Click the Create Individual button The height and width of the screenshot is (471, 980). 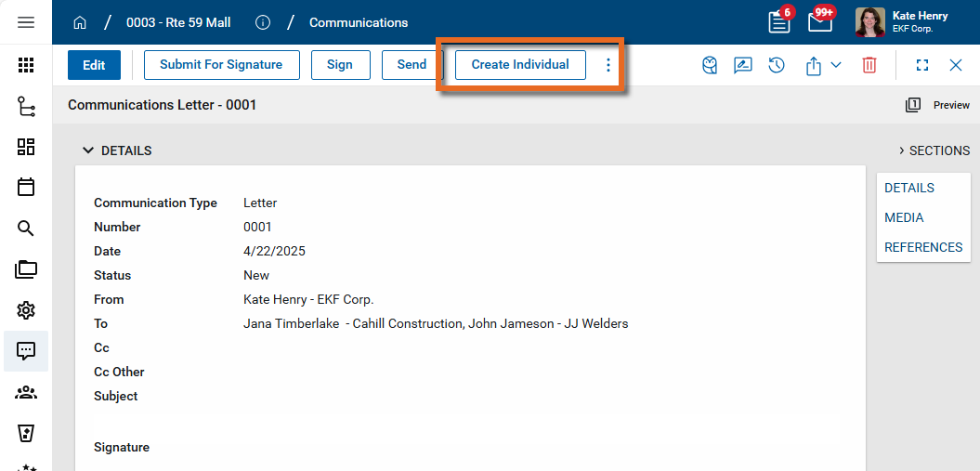tap(520, 65)
